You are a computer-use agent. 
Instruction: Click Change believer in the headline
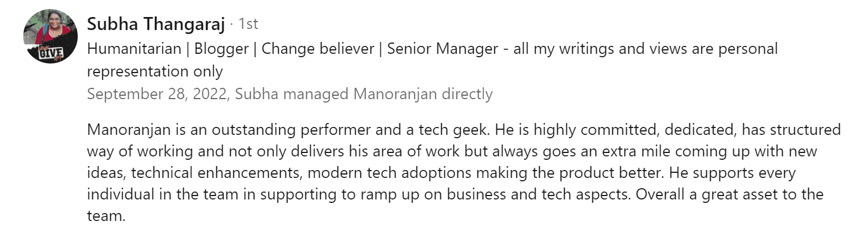tap(320, 49)
